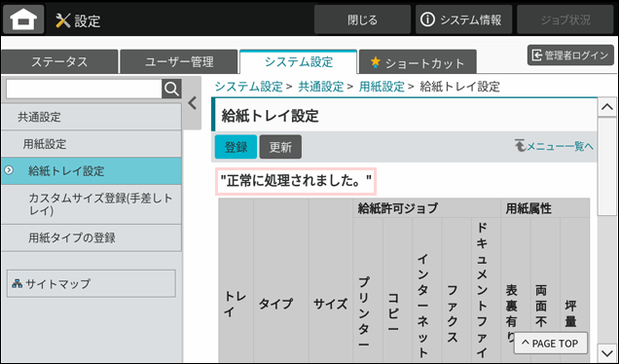Click scrollbar up arrow
The image size is (619, 364).
(606, 107)
